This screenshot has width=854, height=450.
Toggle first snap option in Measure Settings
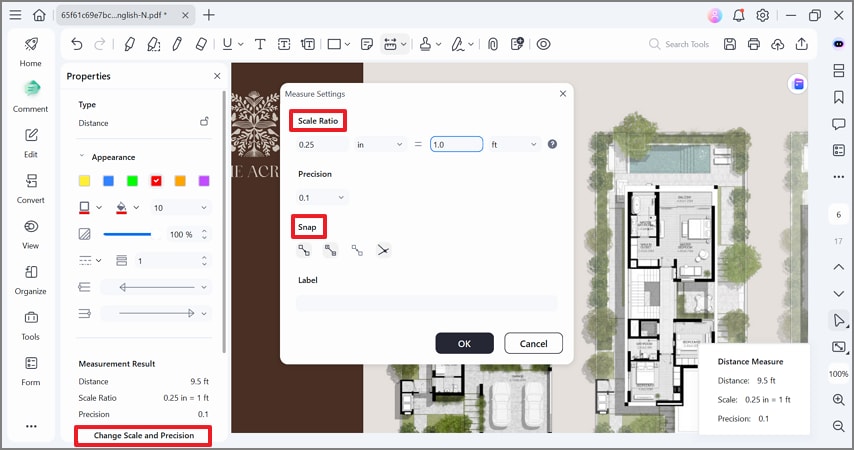pos(304,250)
